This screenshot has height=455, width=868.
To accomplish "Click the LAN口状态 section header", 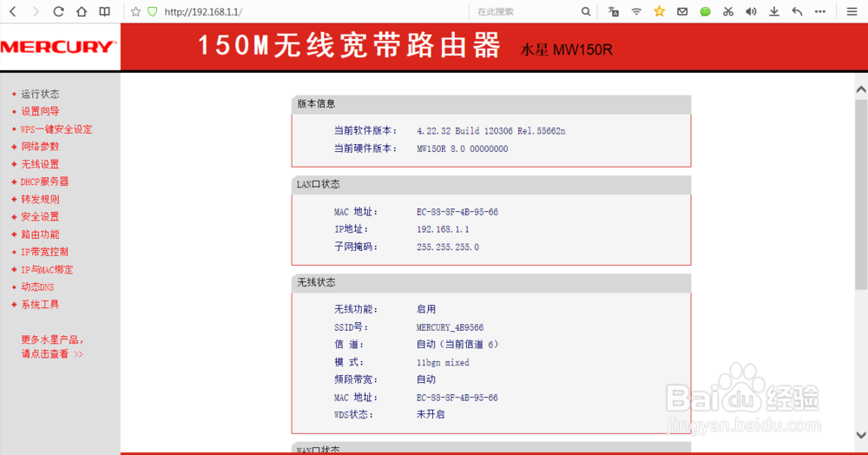I will click(x=491, y=184).
